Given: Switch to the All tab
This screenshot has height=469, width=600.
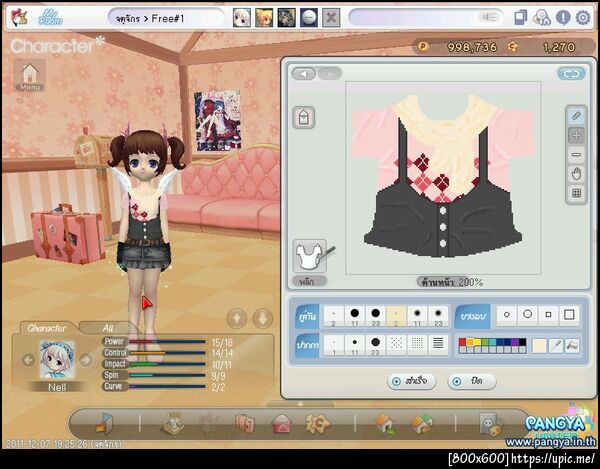Looking at the screenshot, I should [108, 328].
